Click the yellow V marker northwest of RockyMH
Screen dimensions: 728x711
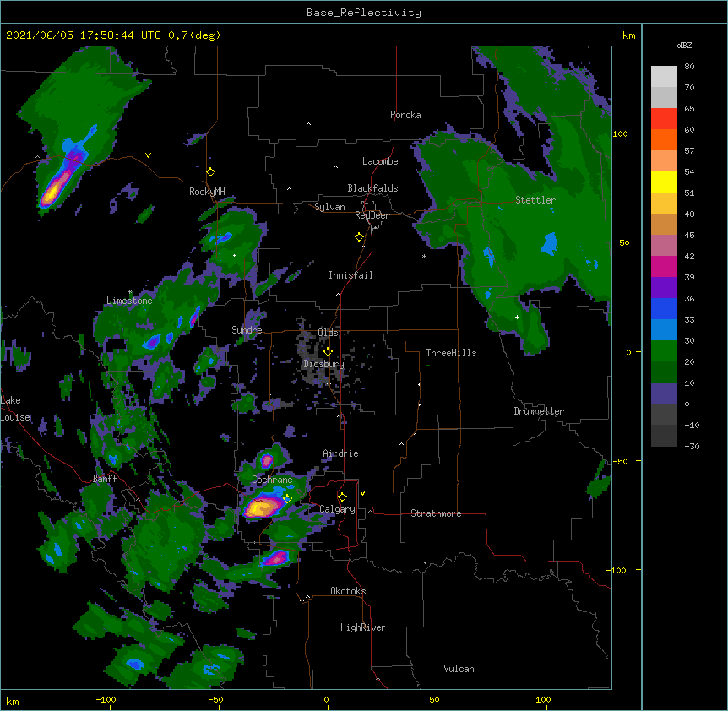point(148,155)
